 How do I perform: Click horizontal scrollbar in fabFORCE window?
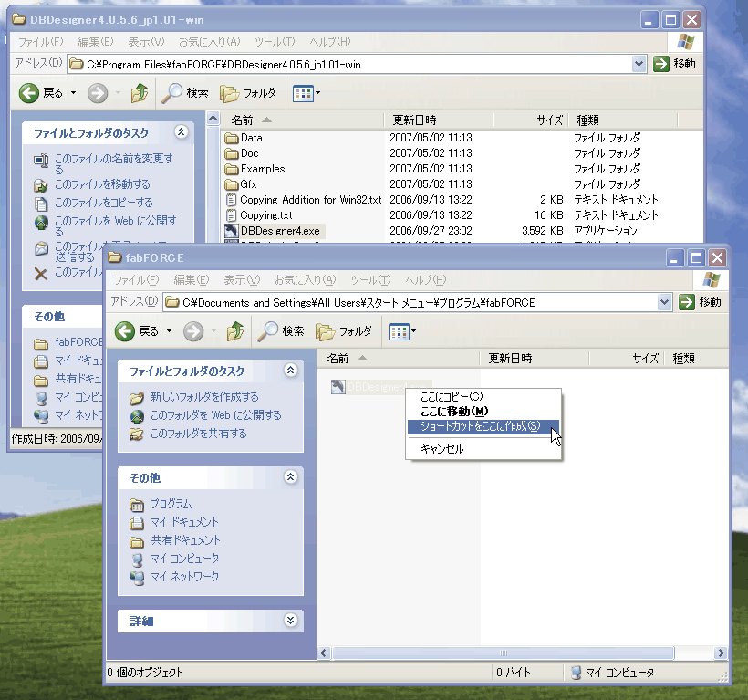pyautogui.click(x=504, y=653)
